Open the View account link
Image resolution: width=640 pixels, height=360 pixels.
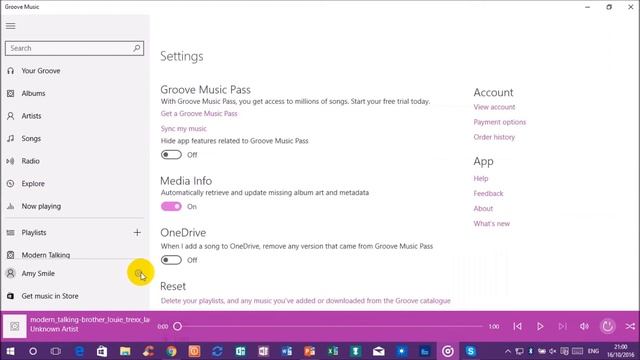494,107
